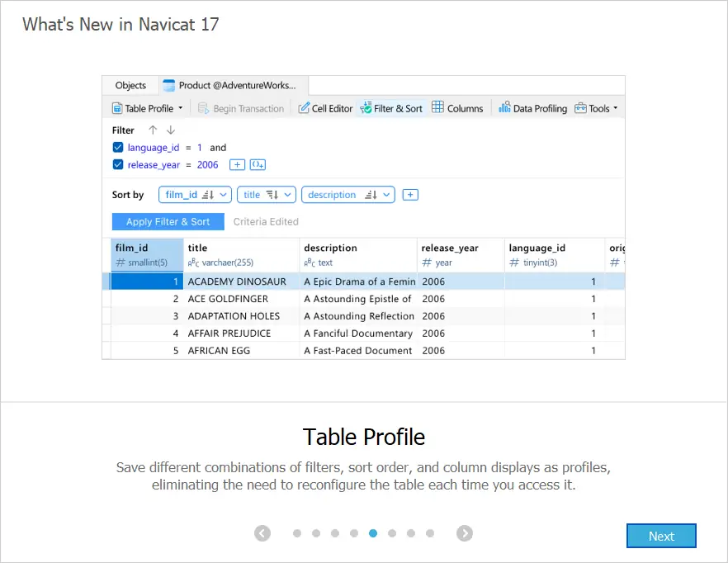Open the Tools dropdown menu
Image resolution: width=728 pixels, height=563 pixels.
coord(615,108)
